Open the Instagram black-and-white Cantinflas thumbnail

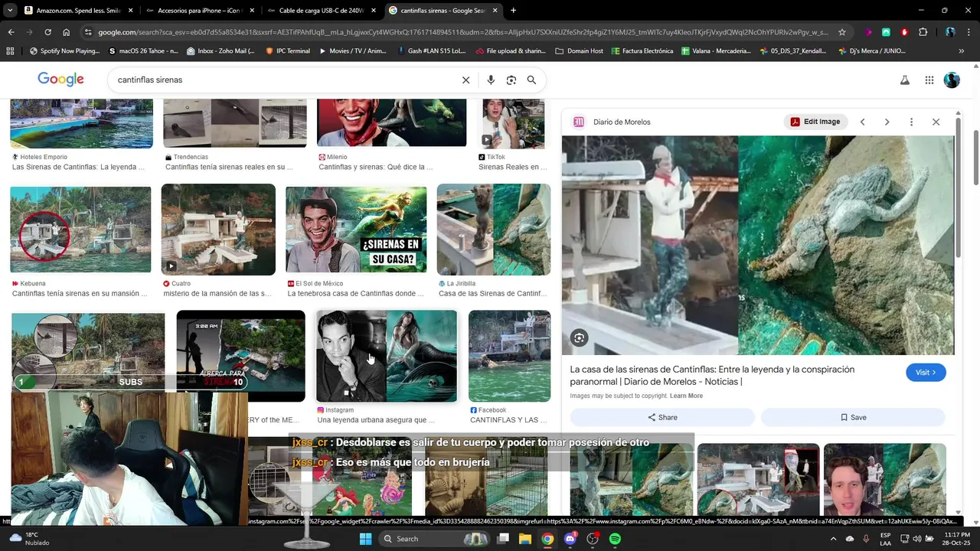[x=387, y=356]
